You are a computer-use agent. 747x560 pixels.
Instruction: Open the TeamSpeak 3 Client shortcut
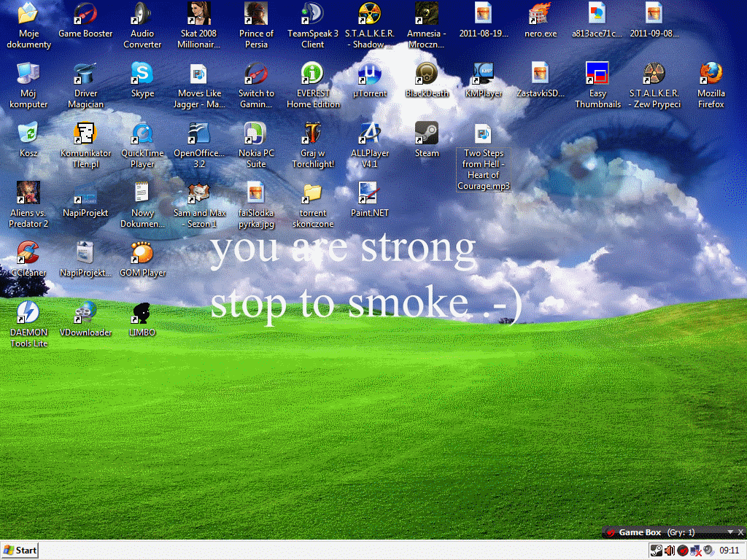tap(313, 14)
